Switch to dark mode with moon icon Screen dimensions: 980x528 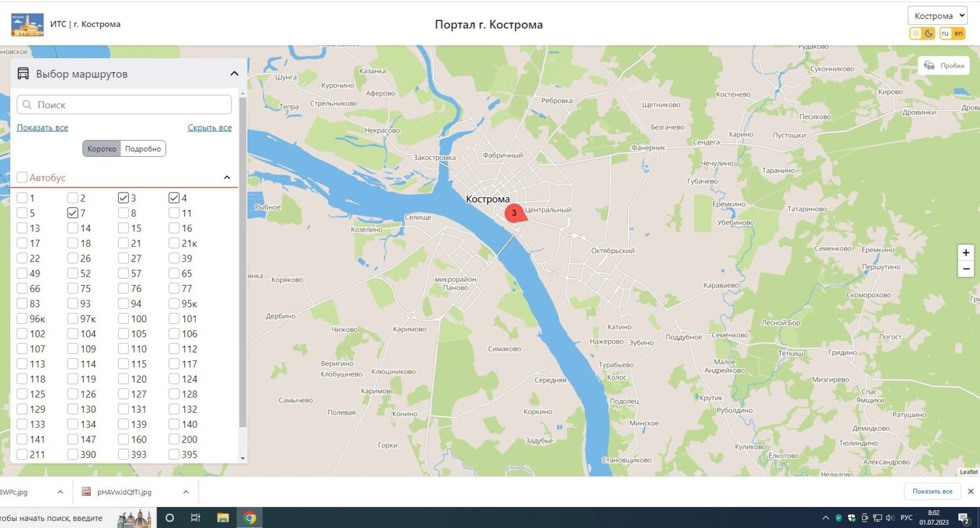tap(929, 33)
